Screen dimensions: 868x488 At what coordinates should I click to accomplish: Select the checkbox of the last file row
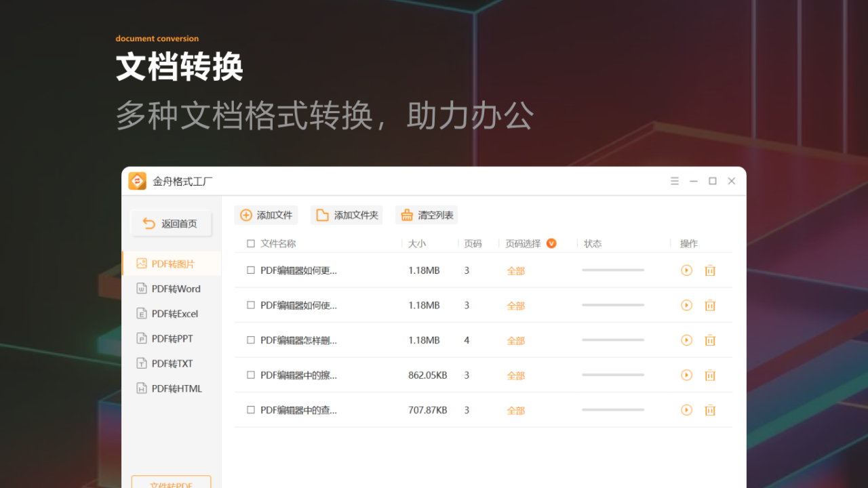pyautogui.click(x=250, y=410)
